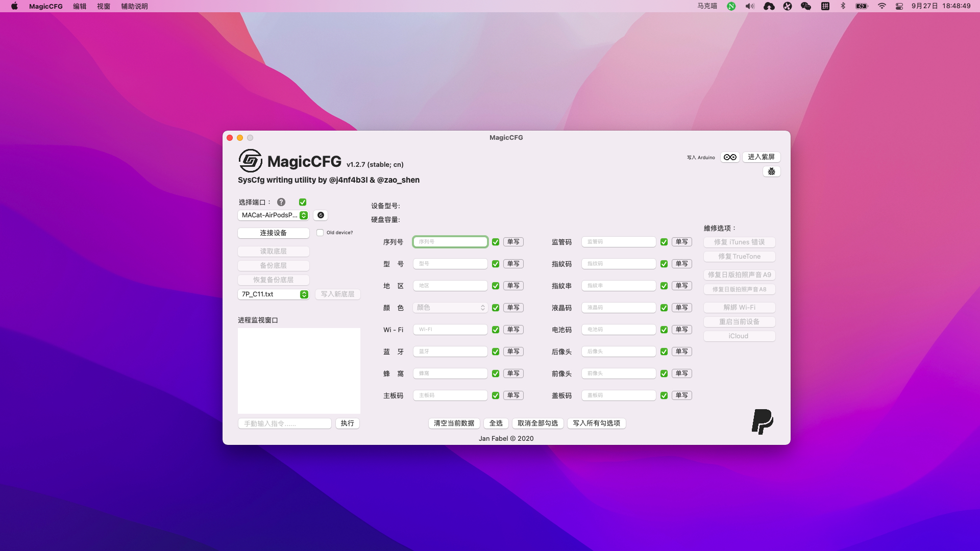Image resolution: width=980 pixels, height=551 pixels.
Task: Click the port refresh circular icon
Action: point(321,215)
